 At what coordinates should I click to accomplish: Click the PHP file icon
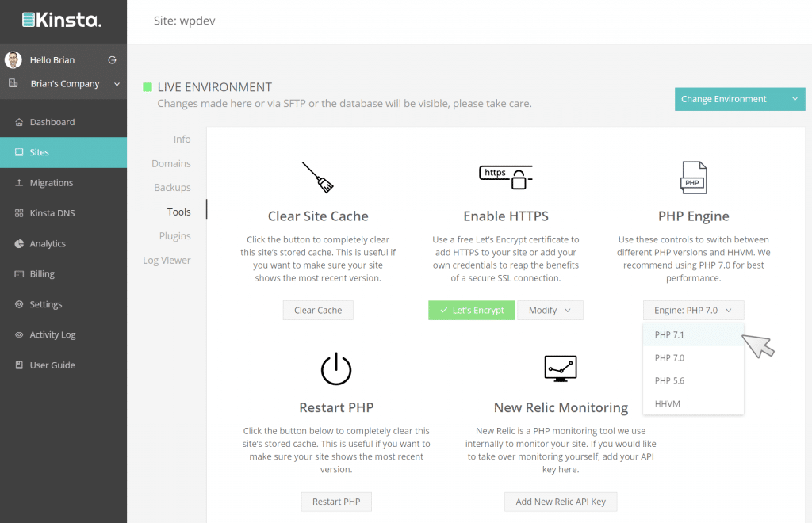click(693, 178)
